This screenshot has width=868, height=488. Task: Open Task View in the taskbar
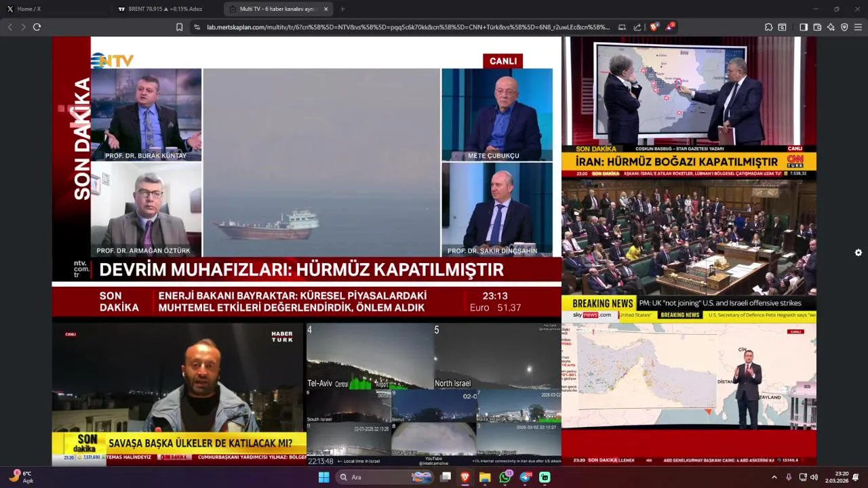[446, 477]
